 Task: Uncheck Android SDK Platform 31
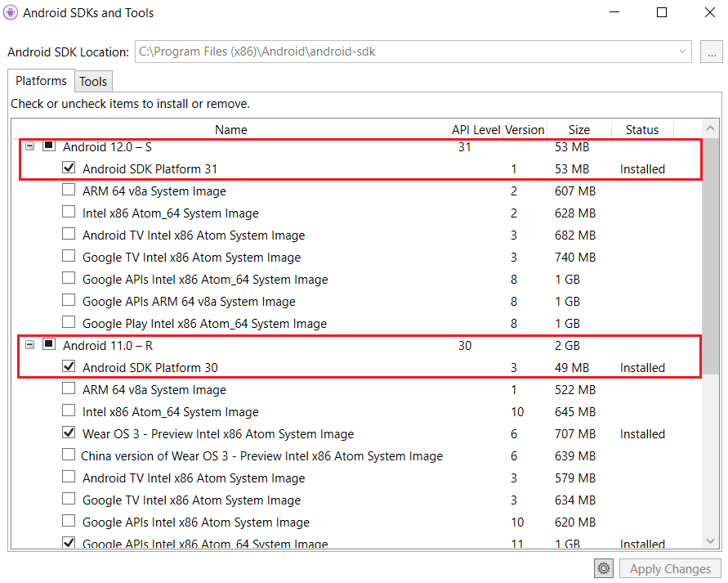(x=69, y=168)
